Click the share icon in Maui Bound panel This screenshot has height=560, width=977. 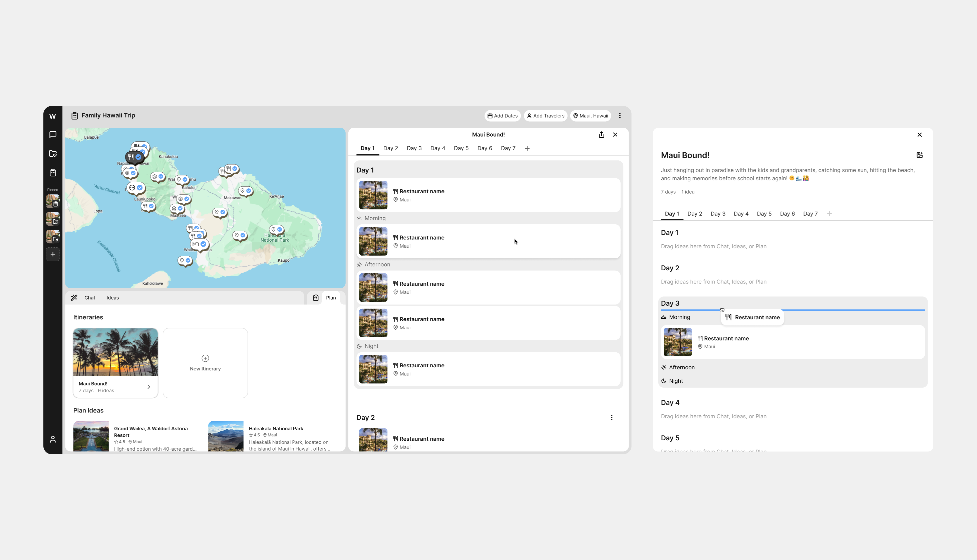(x=601, y=135)
